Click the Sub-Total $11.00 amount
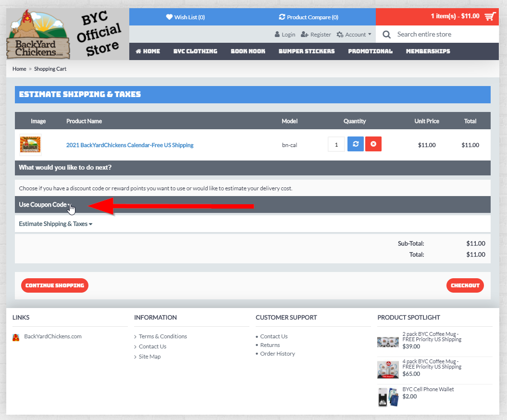507x420 pixels. (x=476, y=244)
